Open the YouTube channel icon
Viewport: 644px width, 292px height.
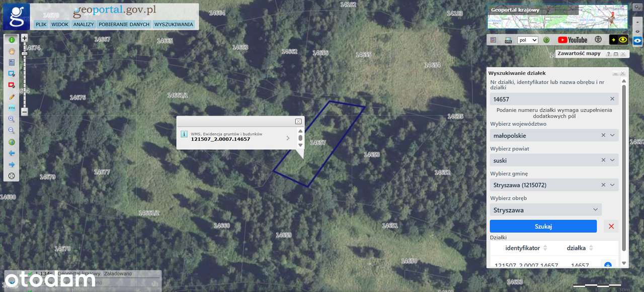coord(573,40)
